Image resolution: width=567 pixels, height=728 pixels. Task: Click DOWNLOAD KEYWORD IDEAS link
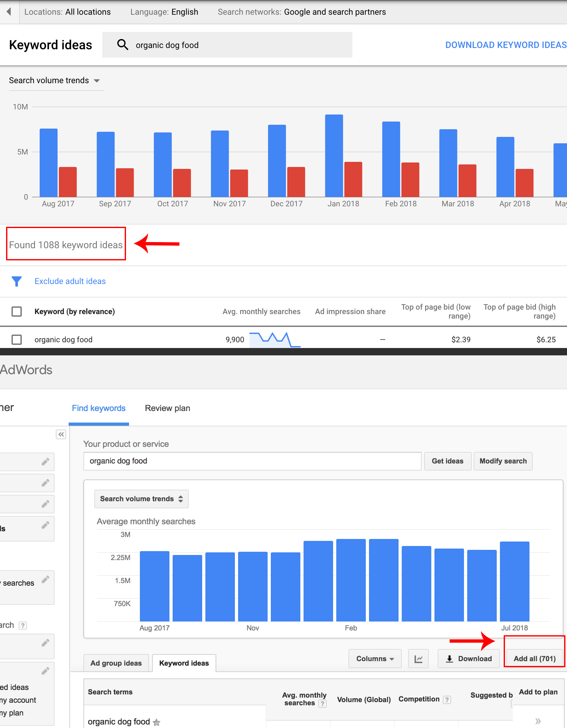tap(506, 45)
